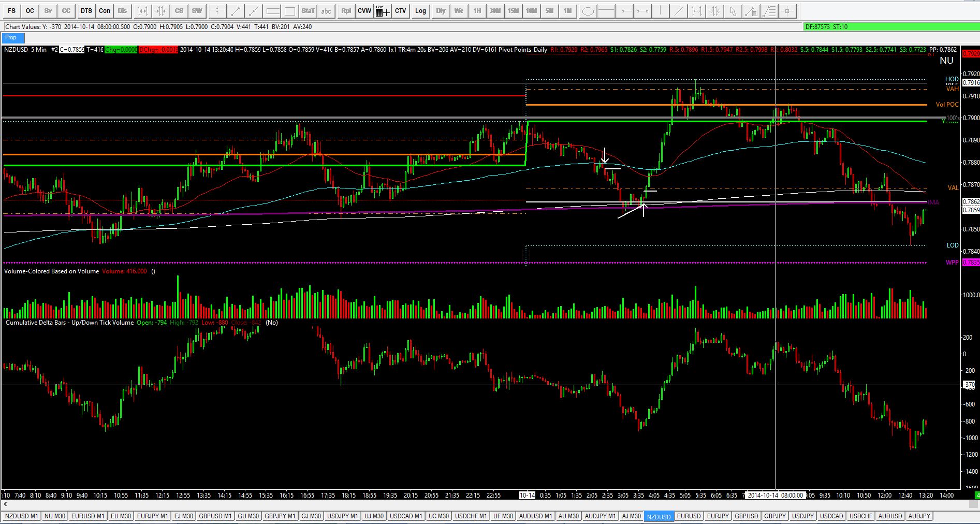
Task: Click the Dis disconnect button
Action: [x=122, y=11]
